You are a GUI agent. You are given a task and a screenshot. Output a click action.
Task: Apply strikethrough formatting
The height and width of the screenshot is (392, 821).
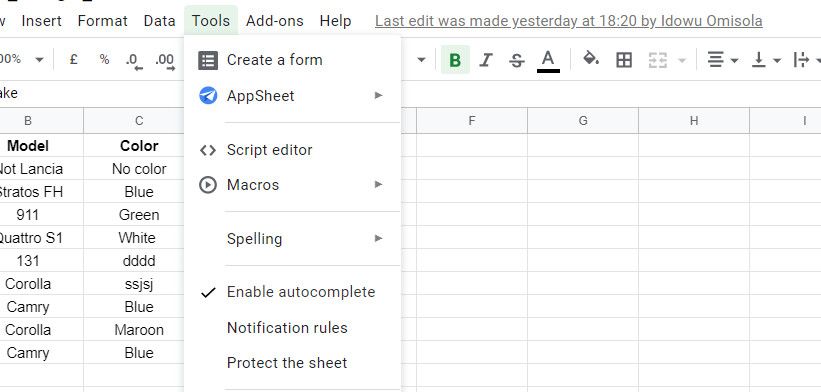(x=517, y=61)
